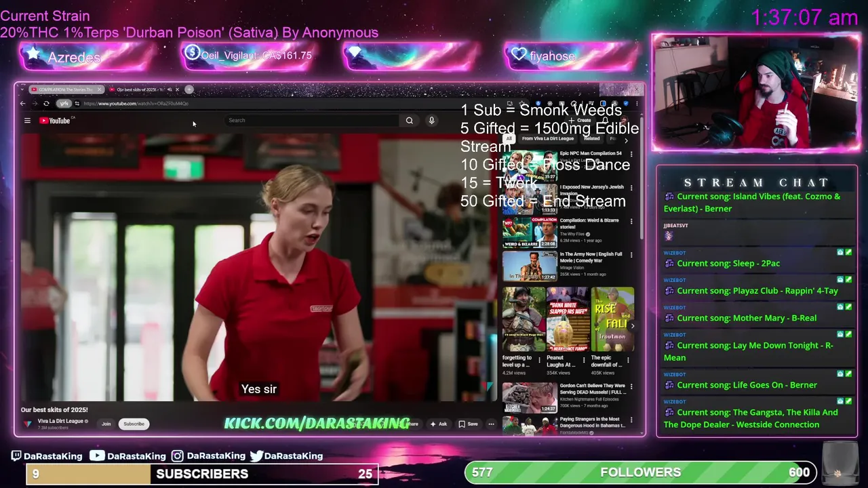Select the 'All' filter chip
Viewport: 868px width, 488px height.
click(x=509, y=138)
